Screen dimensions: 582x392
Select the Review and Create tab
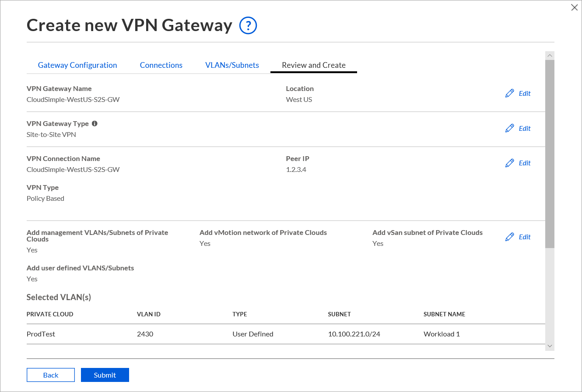(314, 65)
